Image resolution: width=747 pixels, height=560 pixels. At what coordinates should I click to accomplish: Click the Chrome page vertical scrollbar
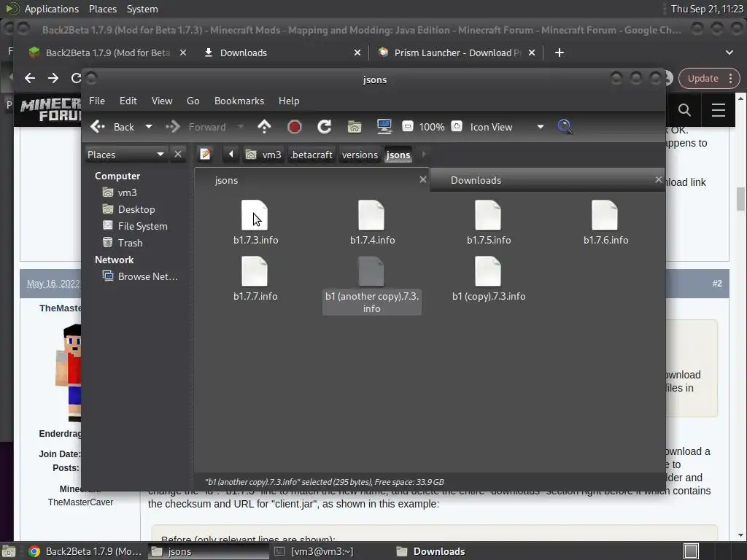[740, 198]
